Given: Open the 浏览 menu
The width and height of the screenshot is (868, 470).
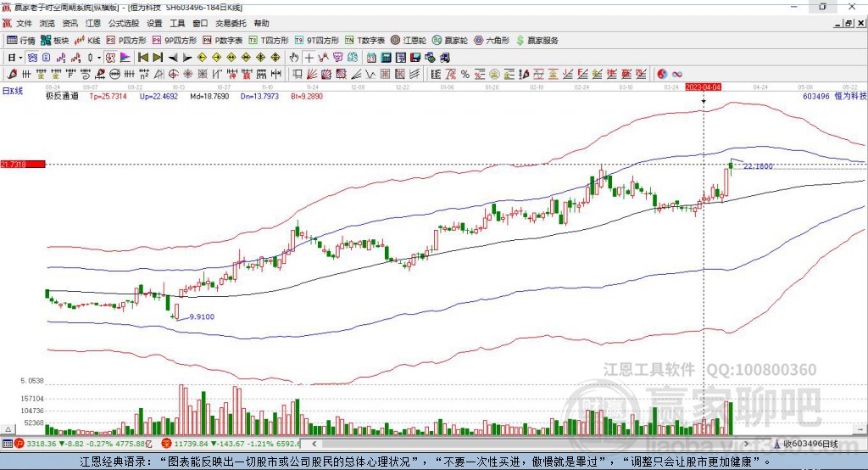Looking at the screenshot, I should [47, 23].
